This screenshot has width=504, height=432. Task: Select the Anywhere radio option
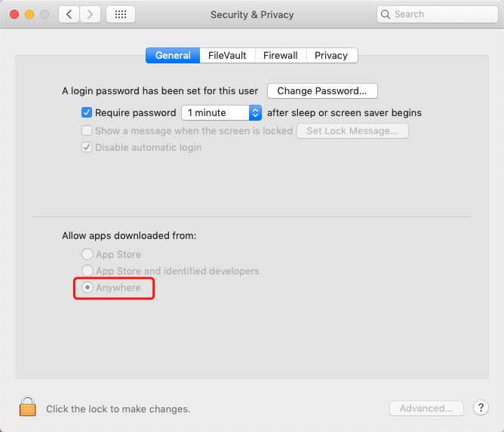tap(88, 288)
